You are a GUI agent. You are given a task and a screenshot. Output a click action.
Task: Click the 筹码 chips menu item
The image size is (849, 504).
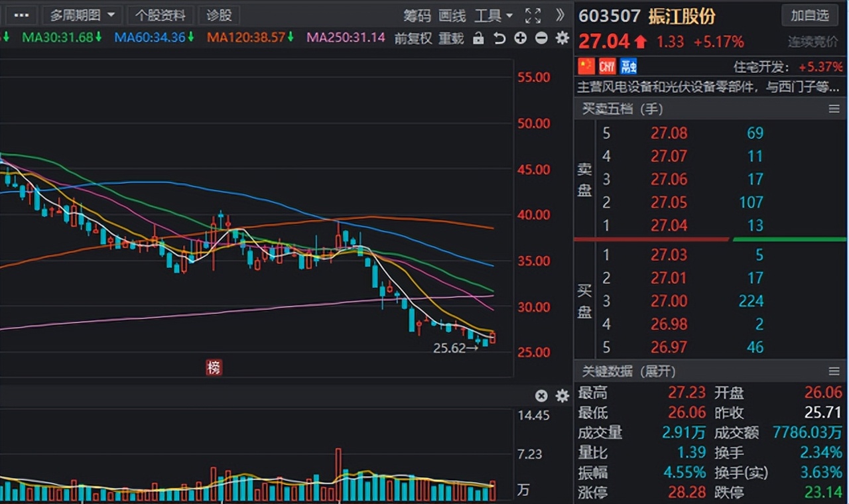tap(417, 15)
